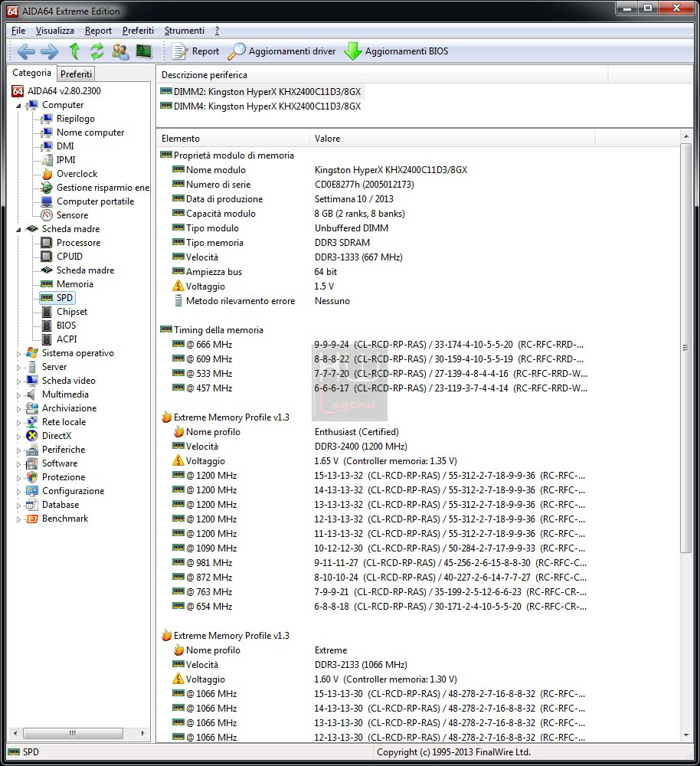
Task: Go forward with the blue right arrow
Action: 49,51
